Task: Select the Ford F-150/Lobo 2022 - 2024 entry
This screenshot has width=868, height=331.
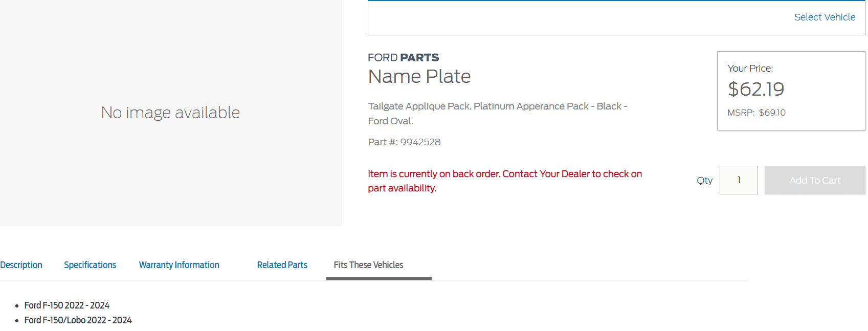Action: (x=78, y=320)
